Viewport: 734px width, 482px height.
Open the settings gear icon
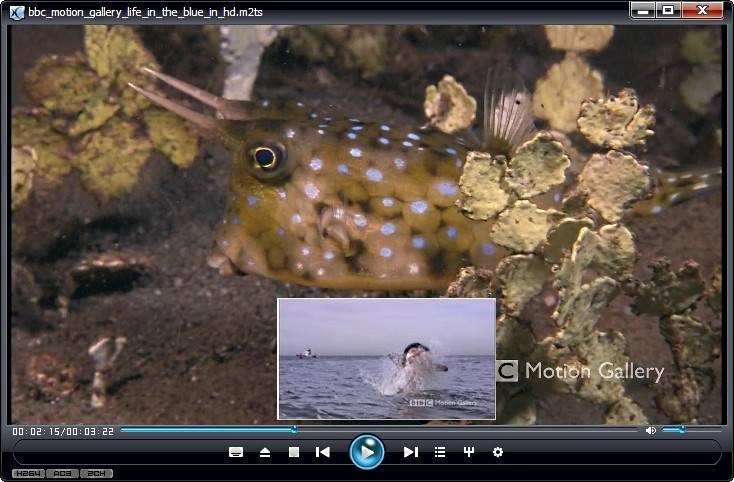(498, 452)
